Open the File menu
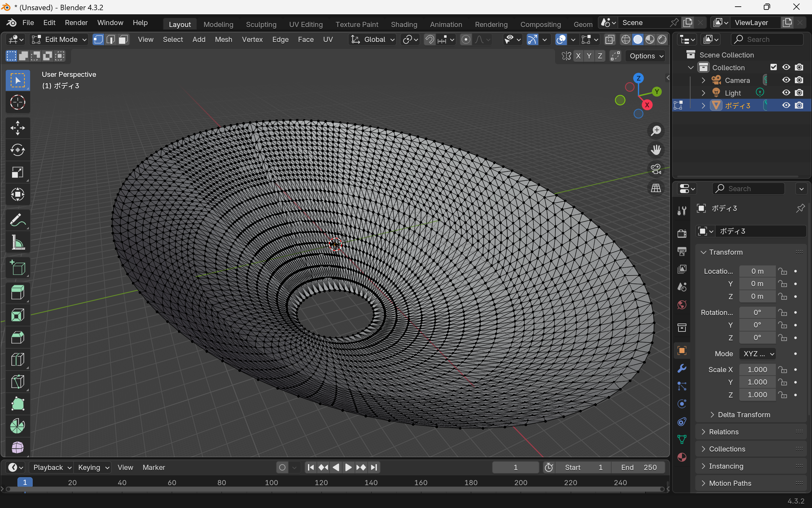 point(28,23)
